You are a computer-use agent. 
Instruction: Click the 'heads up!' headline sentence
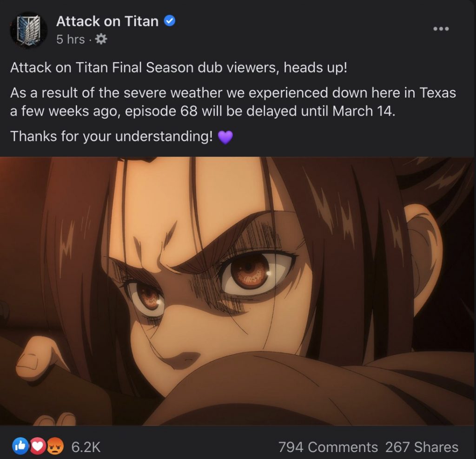point(178,67)
